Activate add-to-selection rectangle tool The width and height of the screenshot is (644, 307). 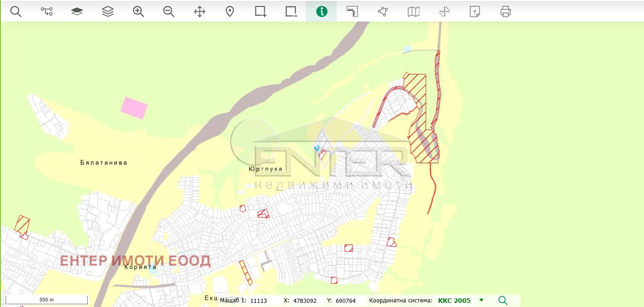(x=261, y=11)
